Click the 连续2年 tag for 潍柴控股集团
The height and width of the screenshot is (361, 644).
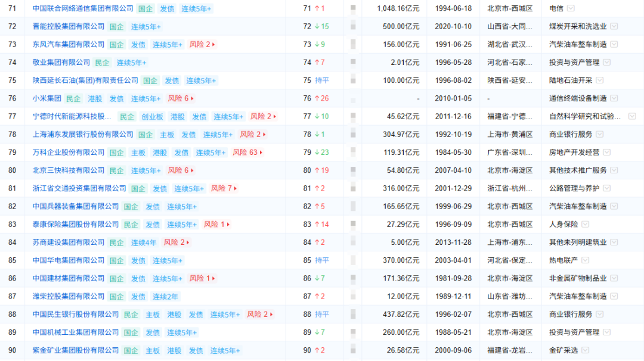[x=165, y=297]
